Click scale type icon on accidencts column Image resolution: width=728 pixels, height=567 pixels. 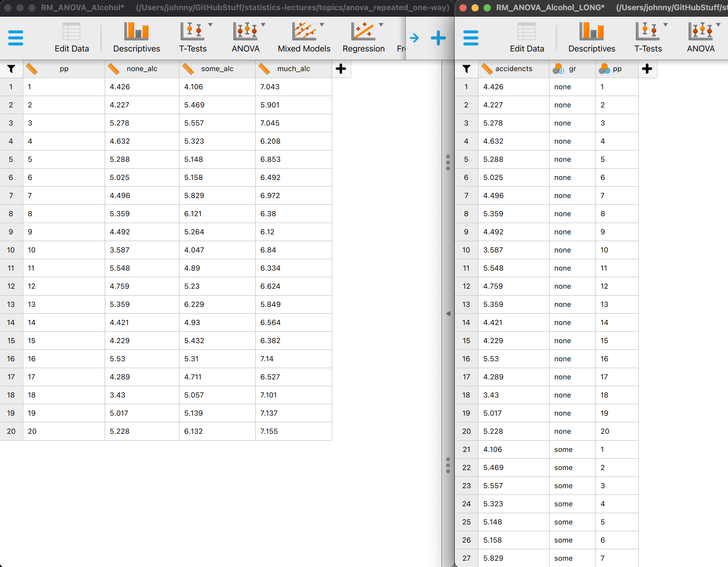(x=487, y=69)
